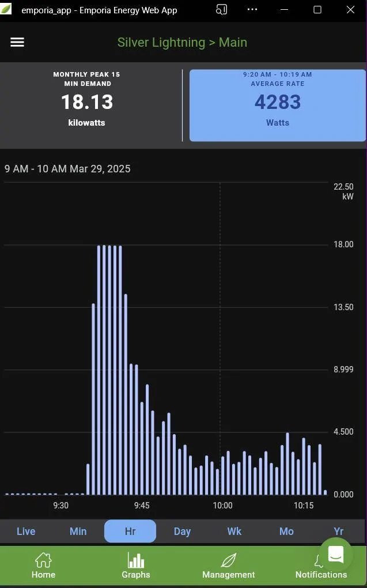Open the Notifications bell icon

[319, 561]
